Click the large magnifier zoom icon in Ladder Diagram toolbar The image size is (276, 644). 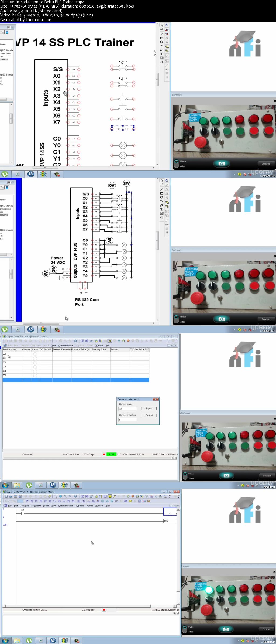coord(61,496)
